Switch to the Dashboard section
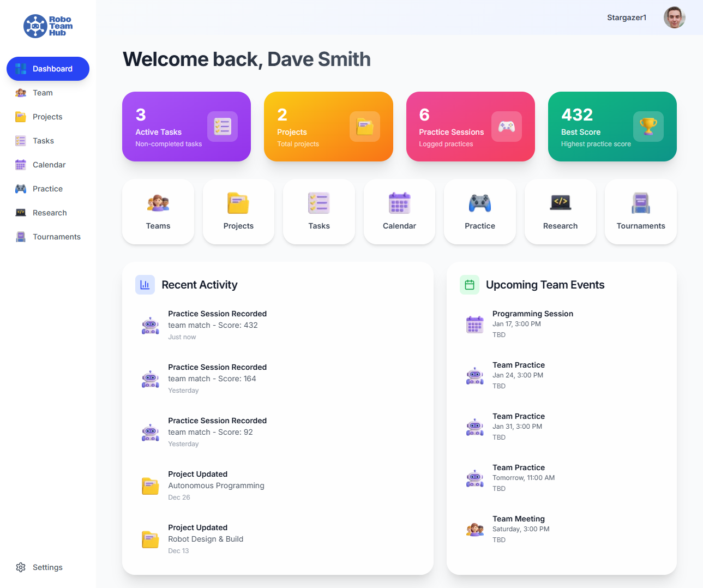 tap(47, 69)
